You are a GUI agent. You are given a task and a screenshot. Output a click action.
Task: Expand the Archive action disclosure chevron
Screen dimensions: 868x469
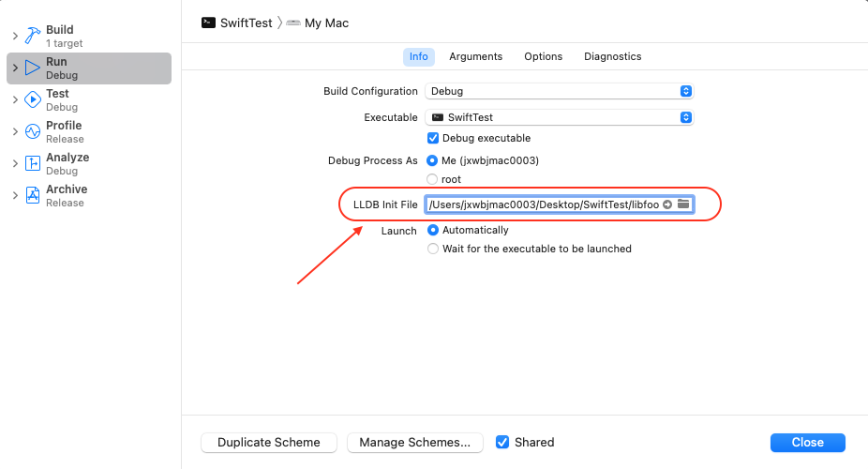(16, 195)
